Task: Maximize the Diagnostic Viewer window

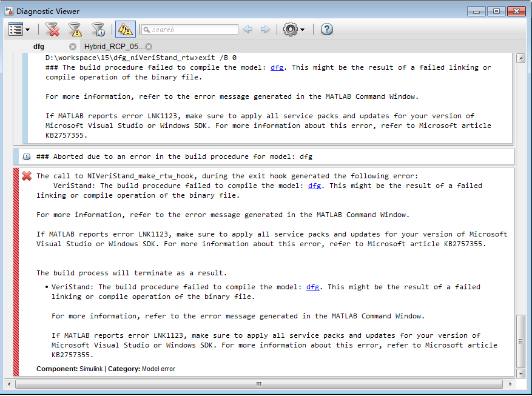Action: tap(496, 12)
